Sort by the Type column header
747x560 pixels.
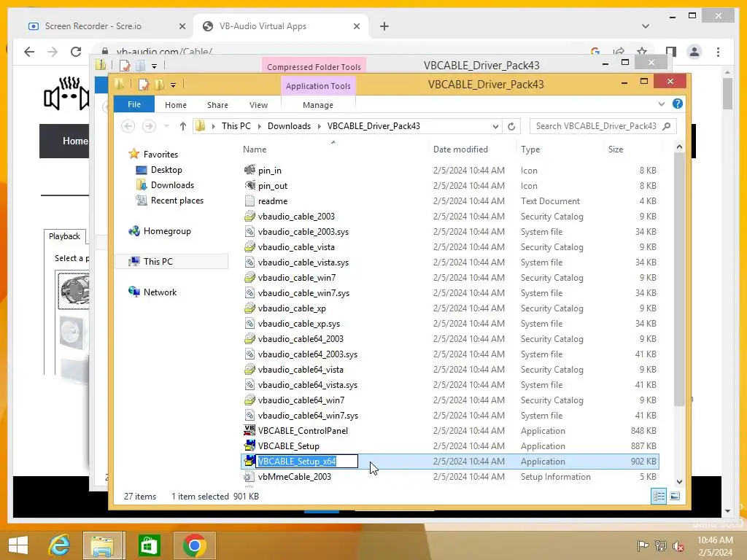[530, 149]
